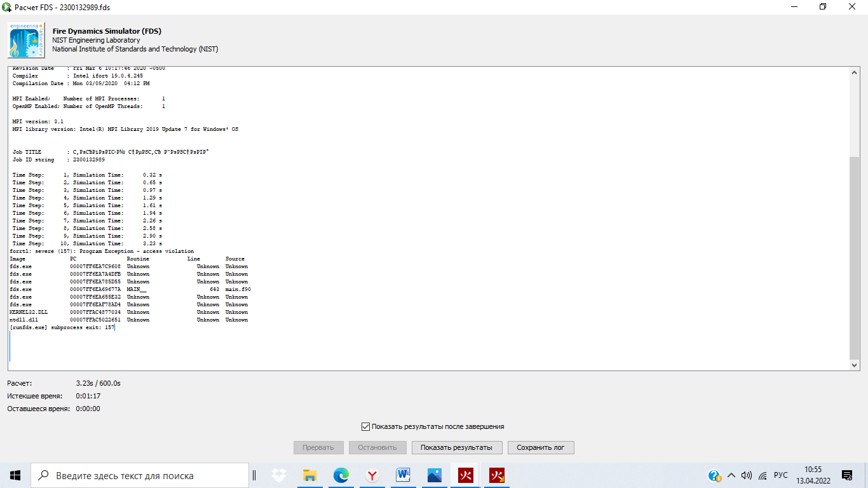The width and height of the screenshot is (868, 488).
Task: Click the log scrollbar up arrow
Action: click(855, 73)
